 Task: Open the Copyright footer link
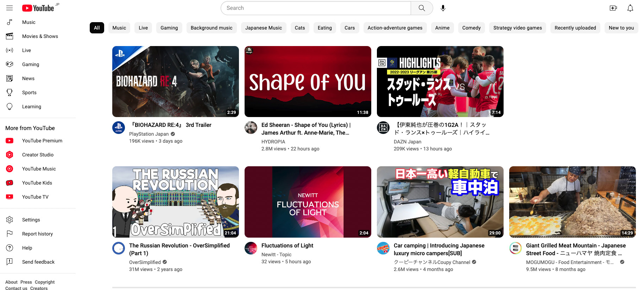pyautogui.click(x=45, y=282)
